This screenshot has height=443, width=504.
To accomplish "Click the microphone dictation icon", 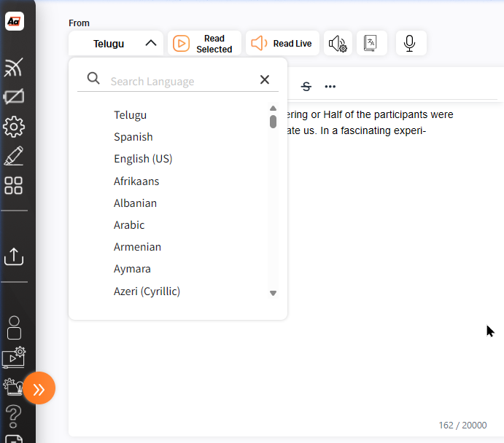I will [410, 44].
